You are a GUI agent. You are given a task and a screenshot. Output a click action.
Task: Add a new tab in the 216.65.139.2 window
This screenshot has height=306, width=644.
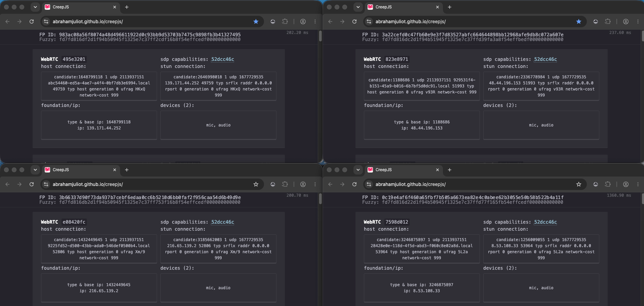[x=127, y=170]
